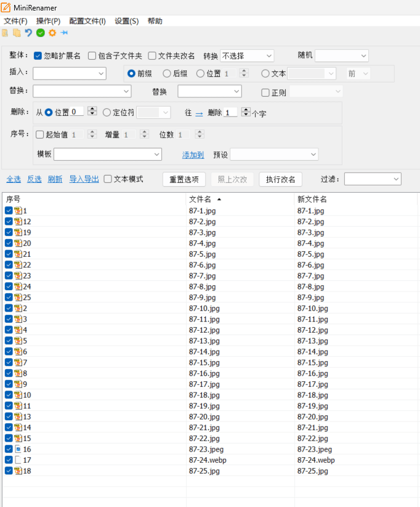This screenshot has height=507, width=420.
Task: Toggle the 文本模式 checkbox
Action: [108, 179]
